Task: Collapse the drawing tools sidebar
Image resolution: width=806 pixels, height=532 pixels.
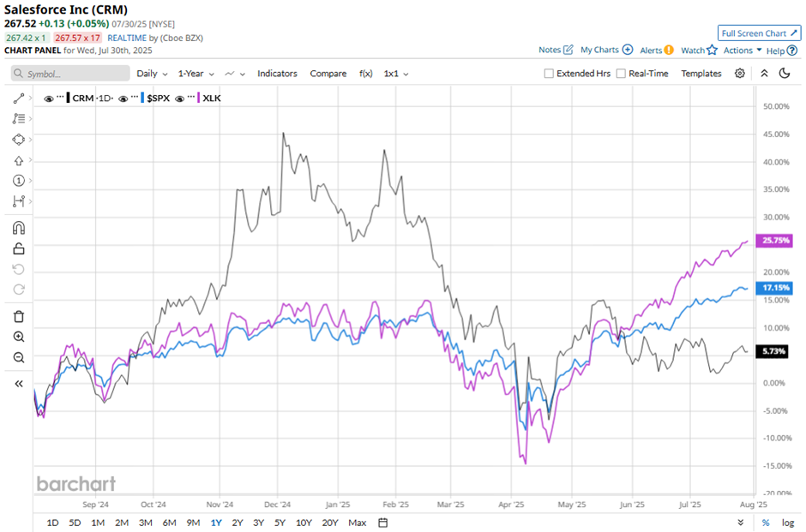Action: click(x=19, y=384)
